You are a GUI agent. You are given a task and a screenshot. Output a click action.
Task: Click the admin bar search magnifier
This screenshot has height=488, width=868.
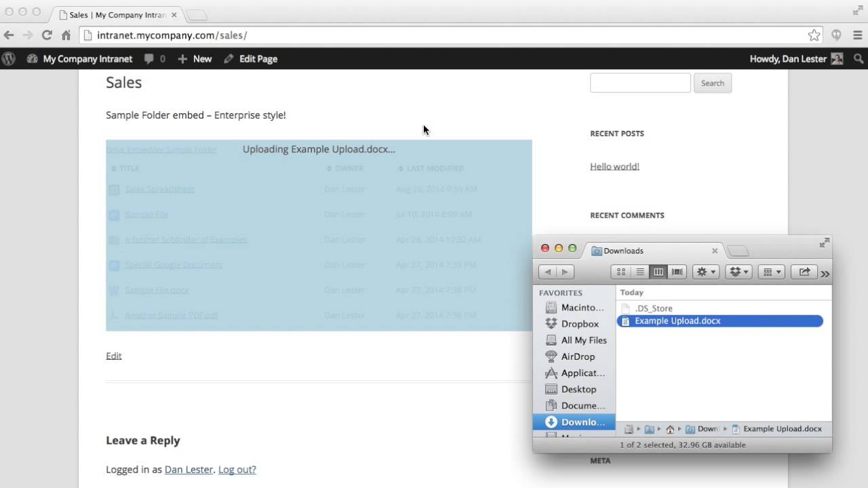click(859, 59)
